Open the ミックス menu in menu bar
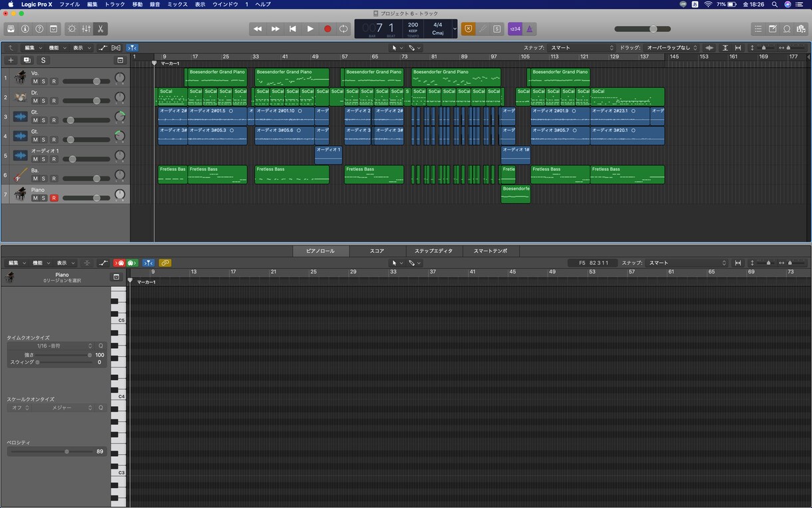Screen dimensions: 812x508 [x=177, y=4]
